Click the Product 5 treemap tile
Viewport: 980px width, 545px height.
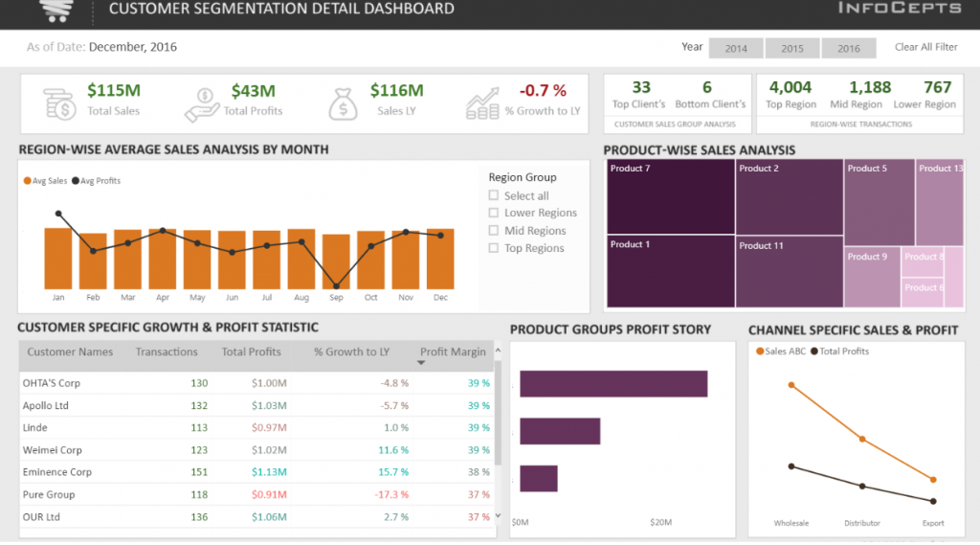[x=880, y=202]
